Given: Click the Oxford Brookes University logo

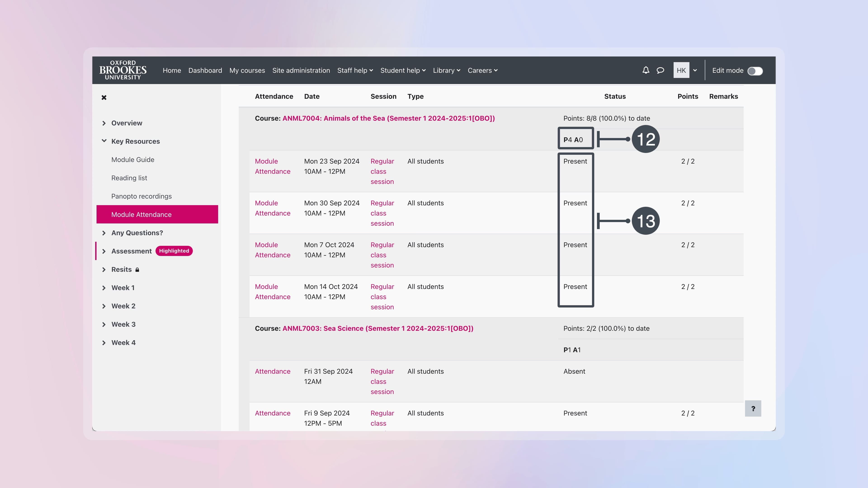Looking at the screenshot, I should point(123,70).
